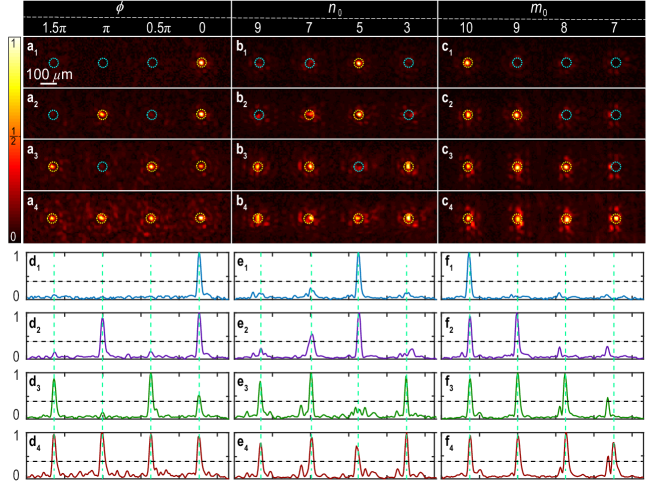Image resolution: width=647 pixels, height=482 pixels.
Task: Click the cyan circle under 7 in row c3
Action: (x=616, y=167)
